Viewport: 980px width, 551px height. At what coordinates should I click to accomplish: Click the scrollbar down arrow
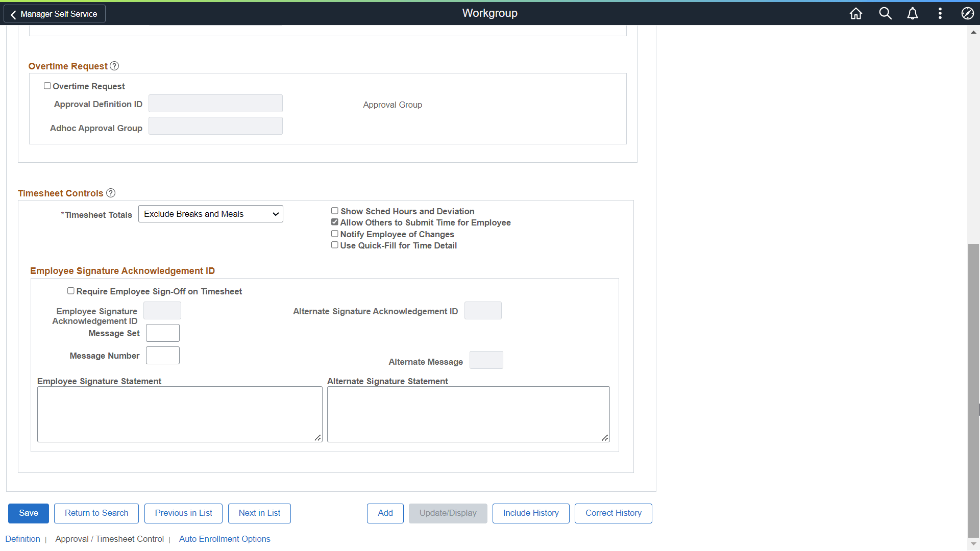click(x=974, y=544)
